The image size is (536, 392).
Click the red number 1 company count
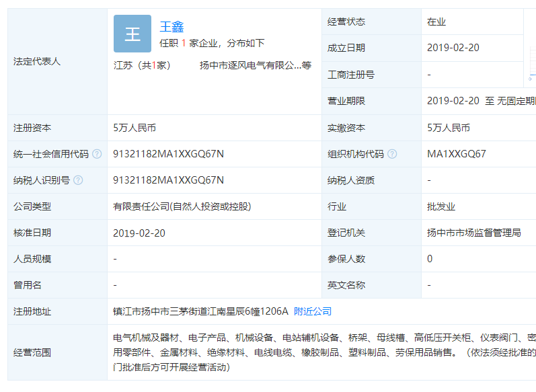pos(183,43)
